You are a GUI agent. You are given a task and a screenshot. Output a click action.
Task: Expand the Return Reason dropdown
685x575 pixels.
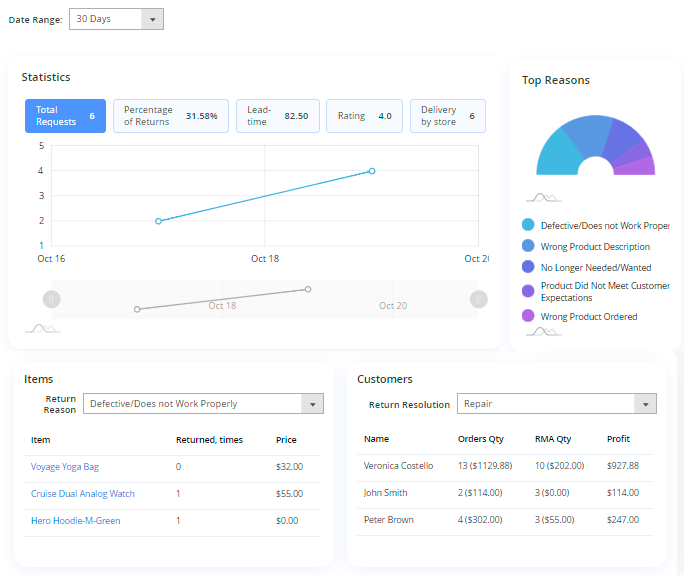click(204, 404)
